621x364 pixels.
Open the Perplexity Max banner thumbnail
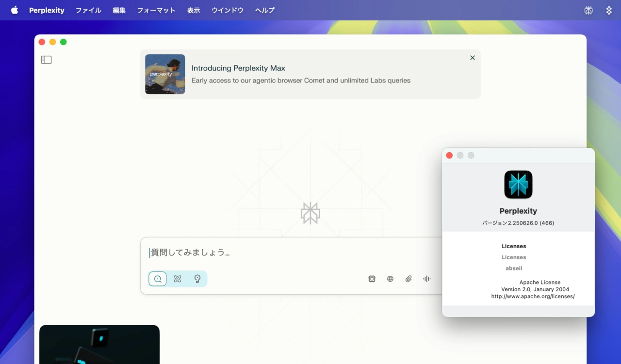tap(165, 74)
